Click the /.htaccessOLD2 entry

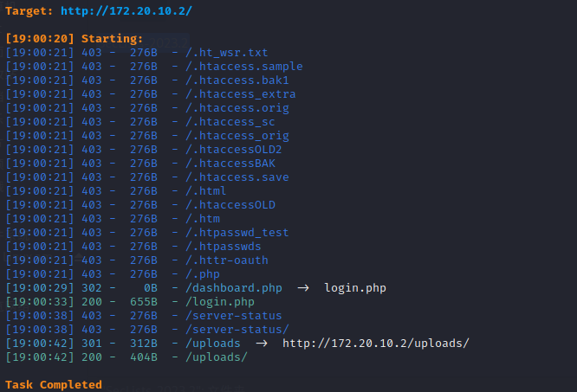pos(231,150)
